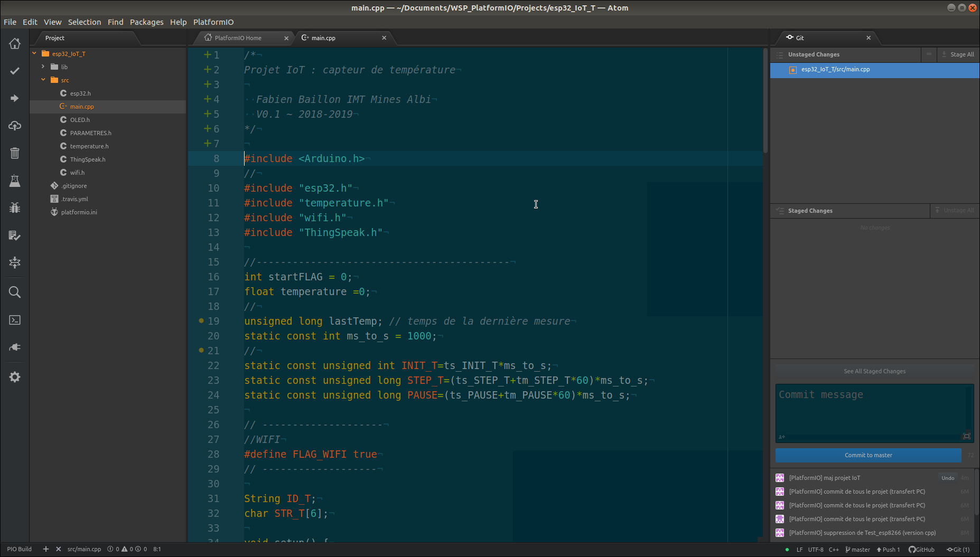The width and height of the screenshot is (980, 557).
Task: Click Stage All button
Action: [x=958, y=54]
